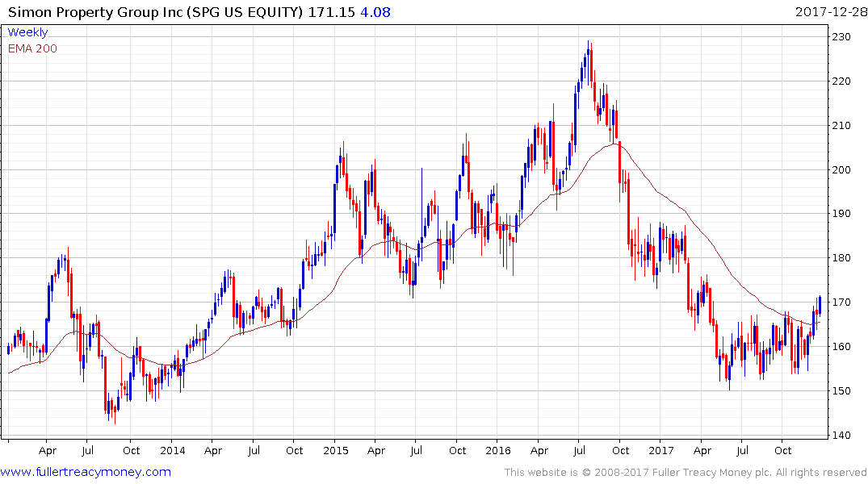Screen dimensions: 868x484
Task: Click the 230 price axis label
Action: click(841, 37)
